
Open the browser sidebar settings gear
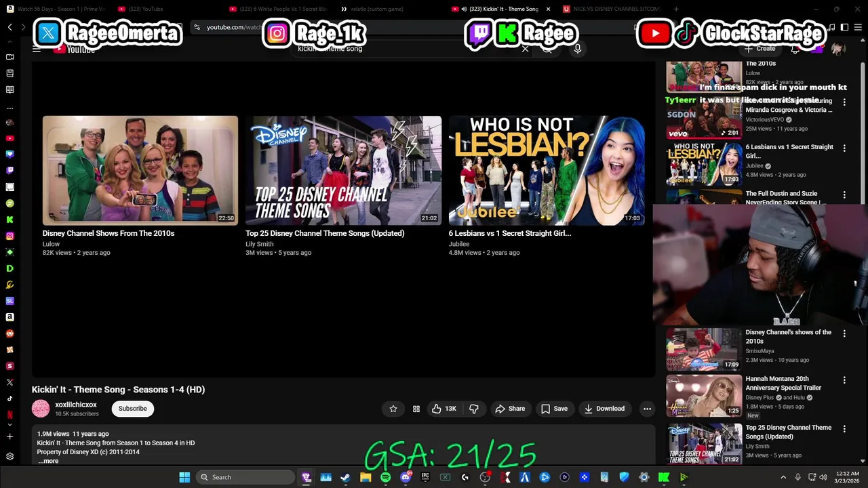coord(9,457)
